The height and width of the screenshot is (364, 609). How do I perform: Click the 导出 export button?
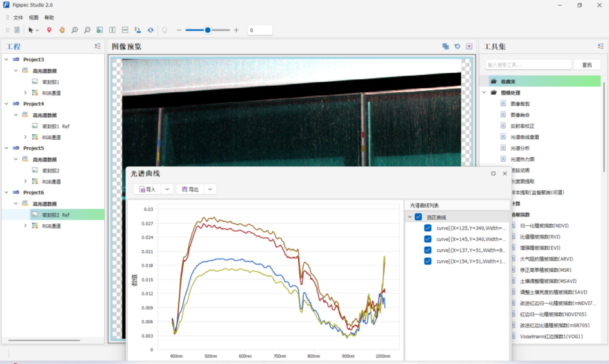click(x=190, y=189)
